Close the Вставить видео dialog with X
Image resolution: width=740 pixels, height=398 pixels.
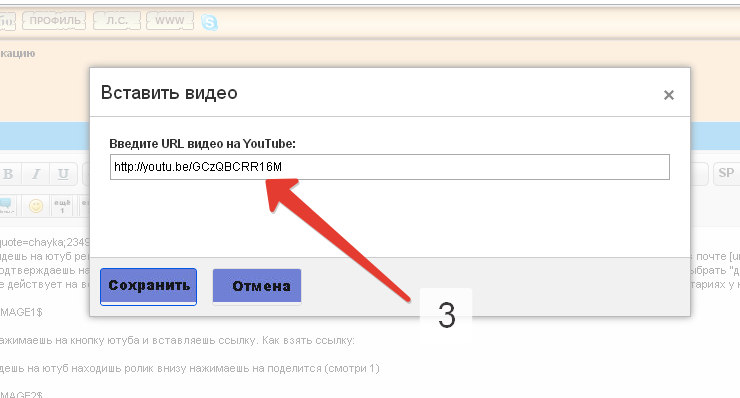point(668,95)
